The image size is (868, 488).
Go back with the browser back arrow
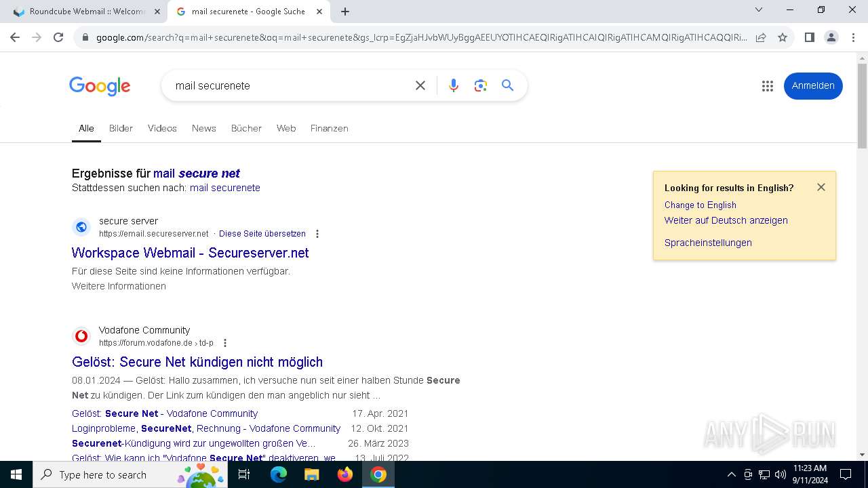[x=15, y=37]
